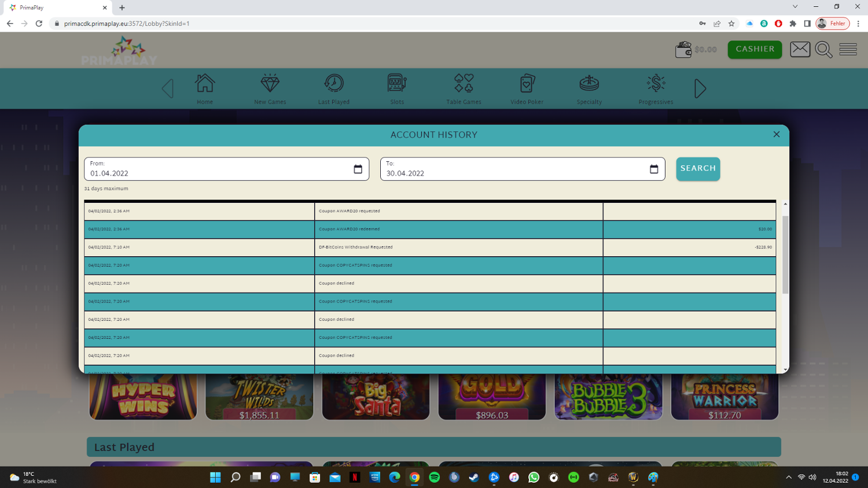Open the hamburger menu in header
Viewport: 868px width, 488px height.
(848, 50)
